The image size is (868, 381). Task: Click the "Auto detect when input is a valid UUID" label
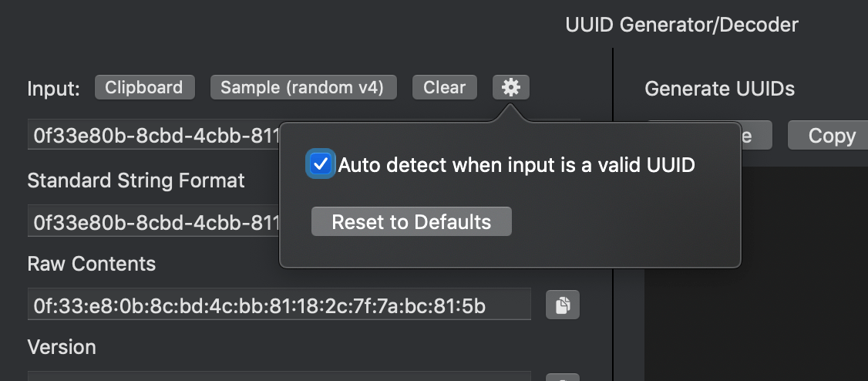(x=516, y=164)
